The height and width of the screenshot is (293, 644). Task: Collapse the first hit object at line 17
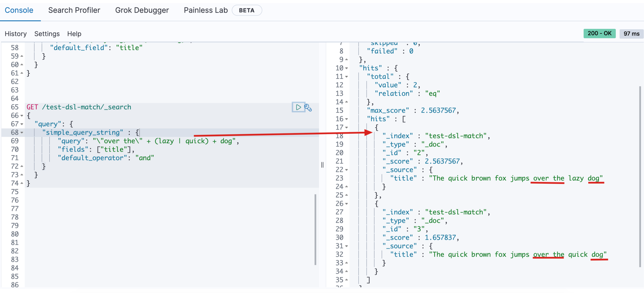click(x=346, y=128)
